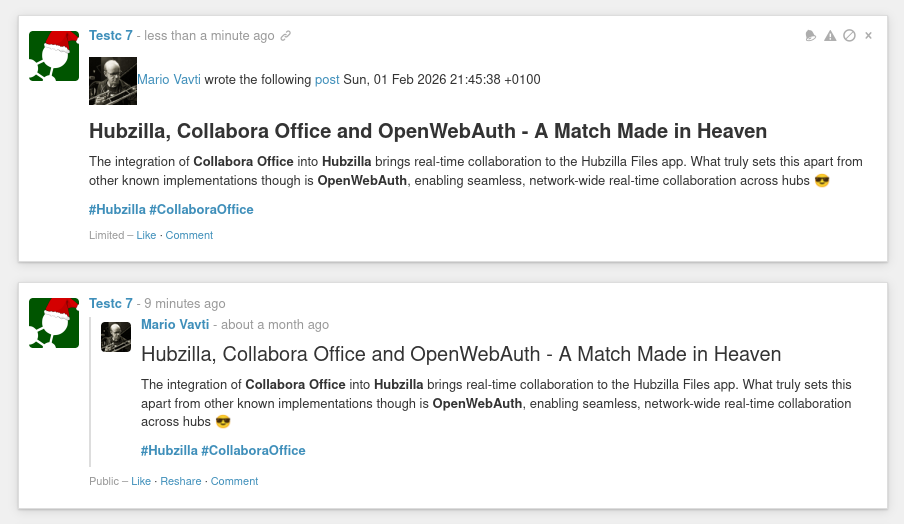
Task: Click the warning triangle report icon
Action: (x=830, y=36)
